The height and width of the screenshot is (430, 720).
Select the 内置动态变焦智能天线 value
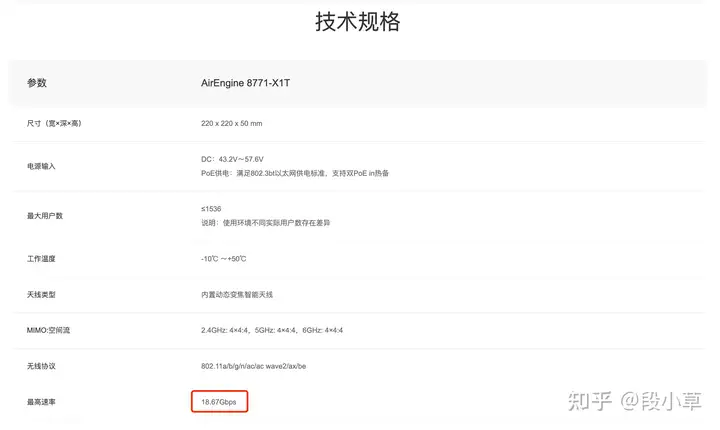tap(237, 294)
